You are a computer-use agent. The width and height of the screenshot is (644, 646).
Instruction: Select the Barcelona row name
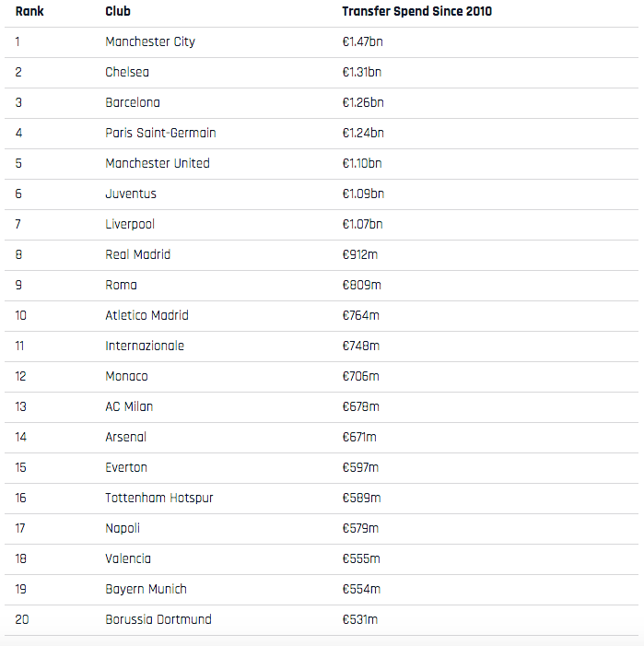(133, 102)
